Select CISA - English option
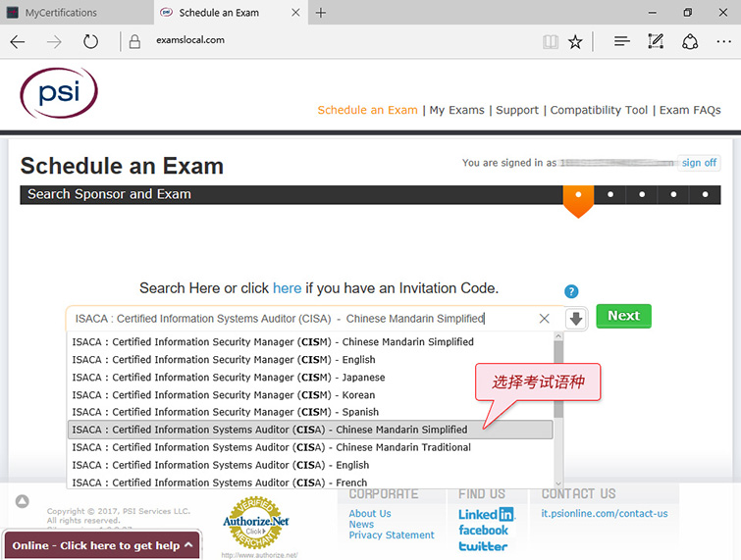The image size is (741, 560). click(310, 465)
